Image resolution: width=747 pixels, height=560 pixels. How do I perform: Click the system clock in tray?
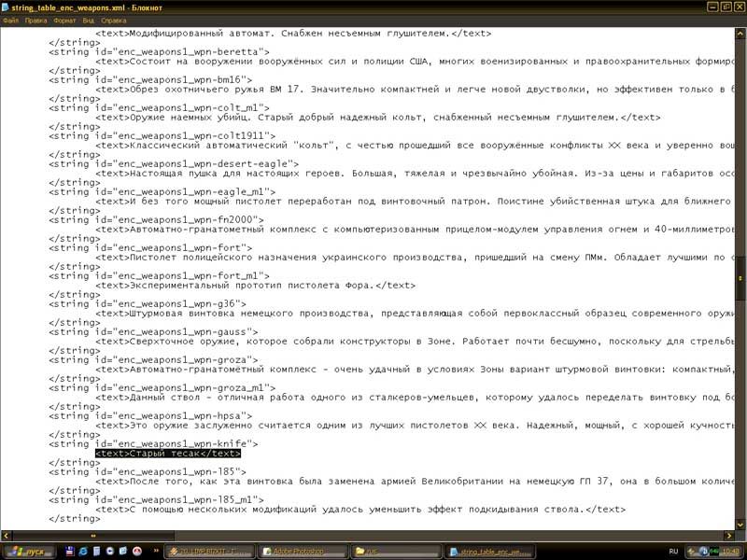[731, 552]
